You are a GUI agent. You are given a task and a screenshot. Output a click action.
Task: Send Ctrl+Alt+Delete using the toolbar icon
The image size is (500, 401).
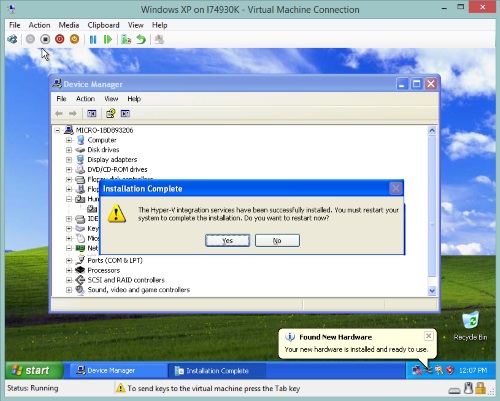13,39
